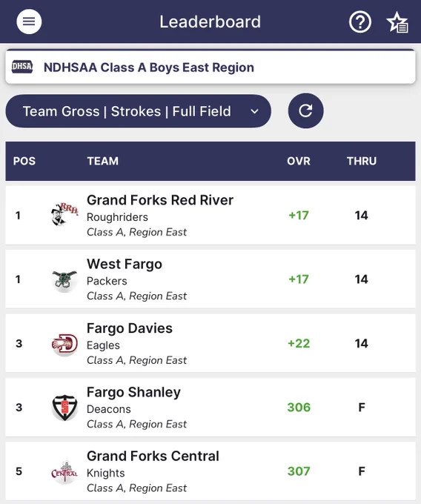
Task: Select the Fargo Davies Eagles logo
Action: click(64, 344)
